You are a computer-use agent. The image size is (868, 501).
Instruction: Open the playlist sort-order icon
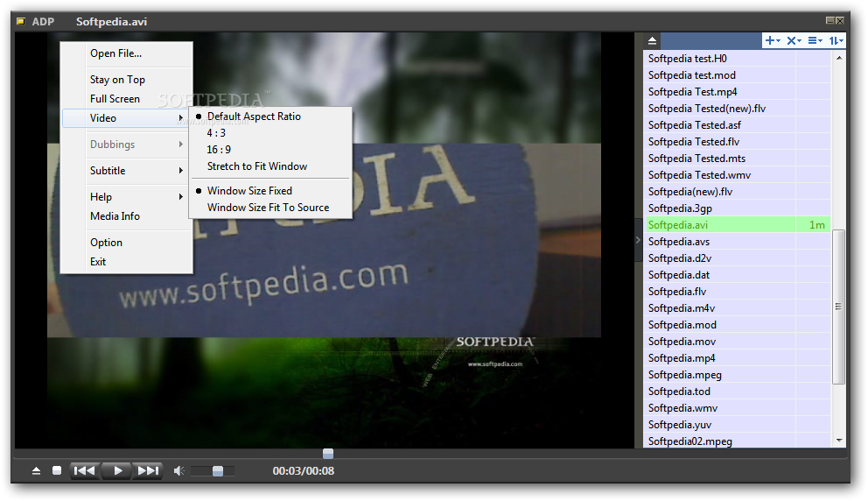(x=836, y=40)
